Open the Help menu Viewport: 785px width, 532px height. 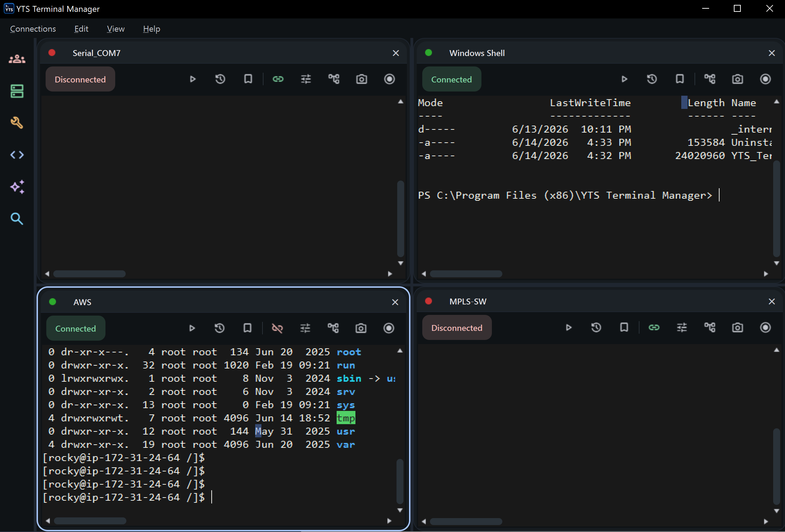151,29
